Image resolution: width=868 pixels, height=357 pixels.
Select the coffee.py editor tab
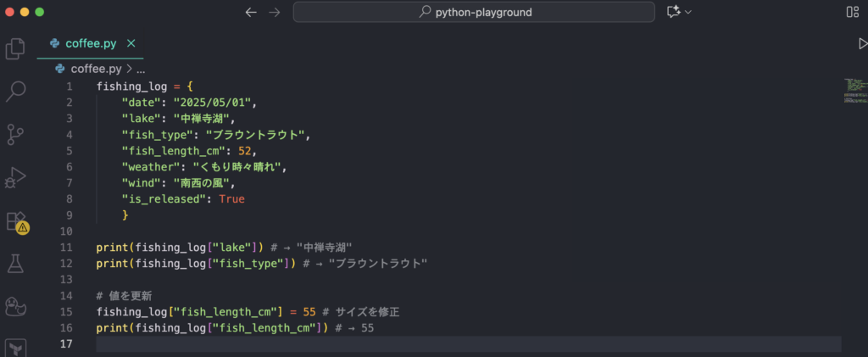point(90,43)
